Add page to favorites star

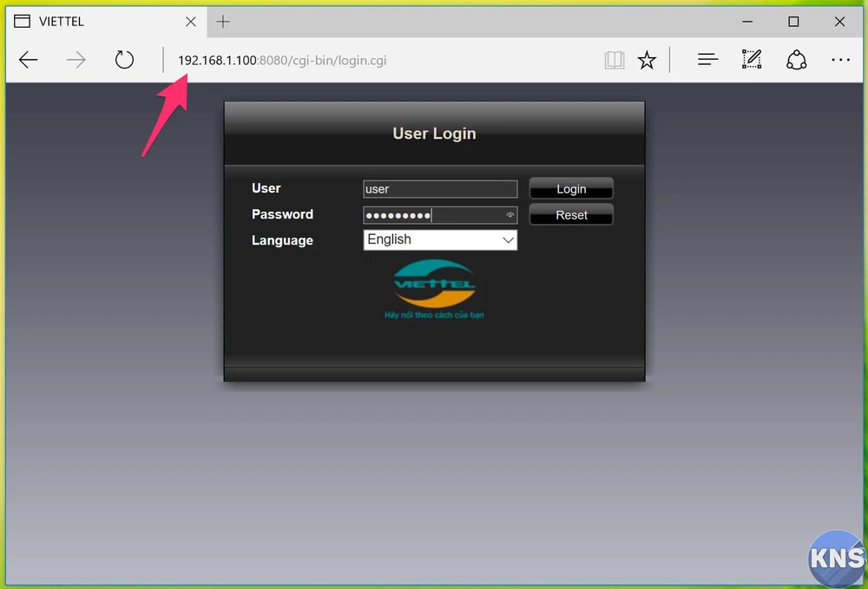point(647,60)
